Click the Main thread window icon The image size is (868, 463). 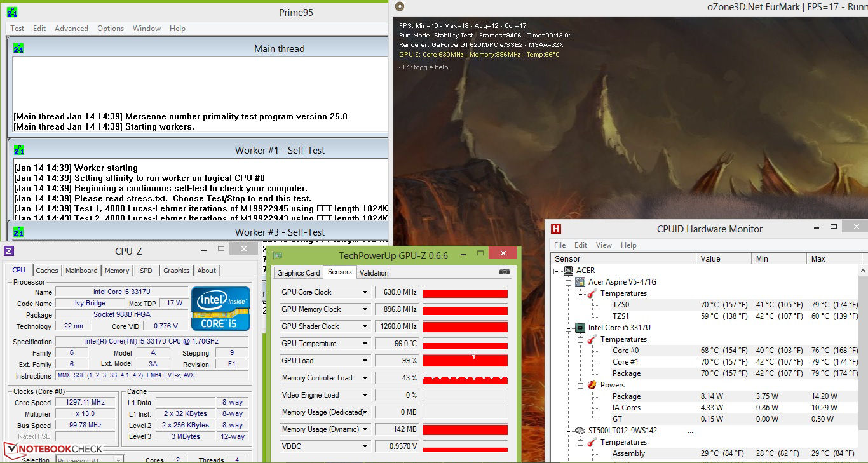tap(18, 48)
